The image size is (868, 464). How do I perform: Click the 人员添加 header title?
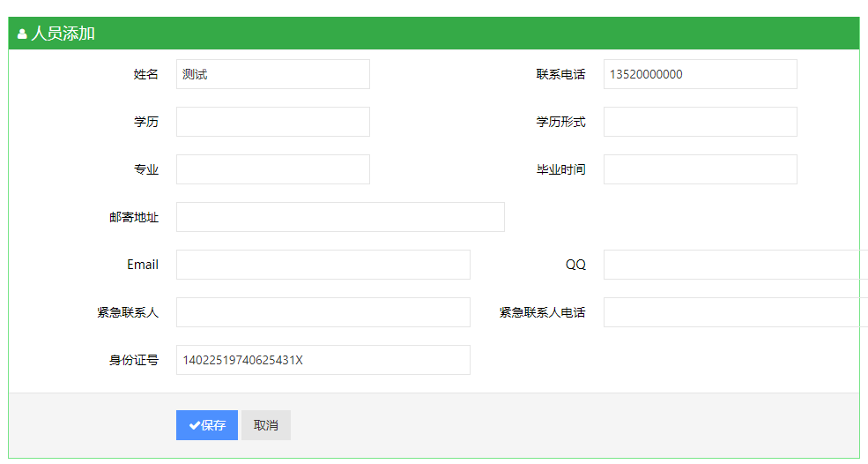pos(63,34)
